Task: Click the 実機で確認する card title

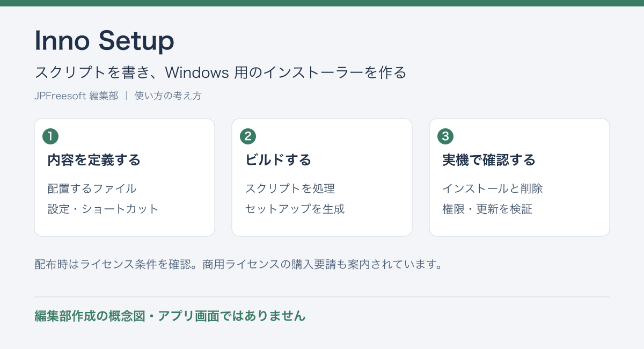Action: point(489,160)
